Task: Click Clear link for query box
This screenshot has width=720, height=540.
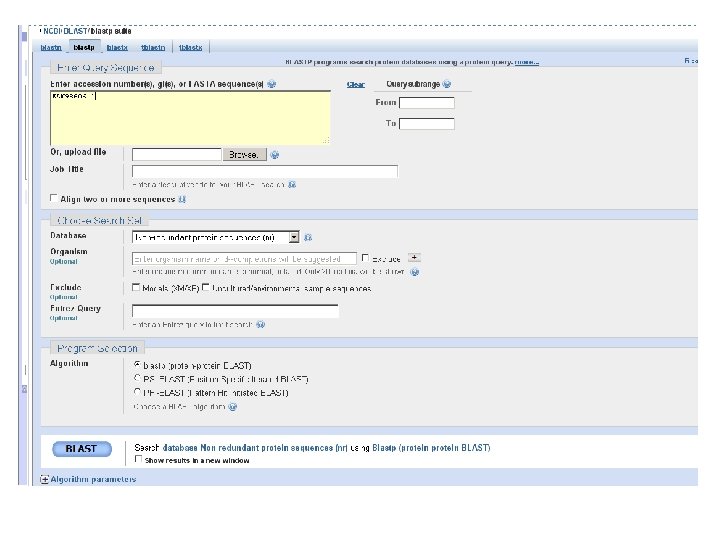Action: click(356, 84)
